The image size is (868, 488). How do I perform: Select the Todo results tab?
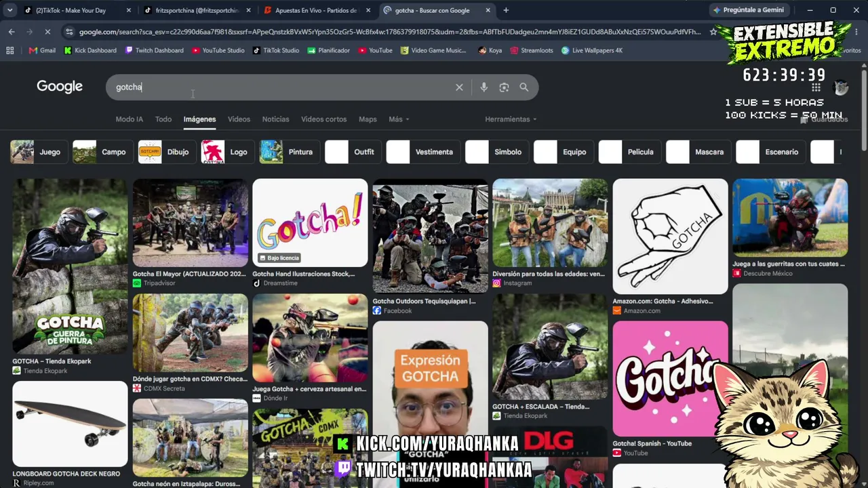tap(163, 119)
